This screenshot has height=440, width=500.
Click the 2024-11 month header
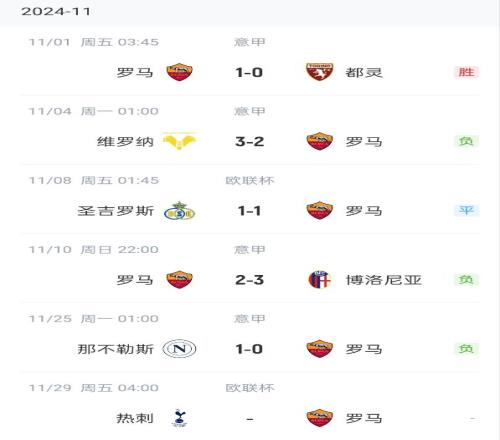pyautogui.click(x=56, y=11)
